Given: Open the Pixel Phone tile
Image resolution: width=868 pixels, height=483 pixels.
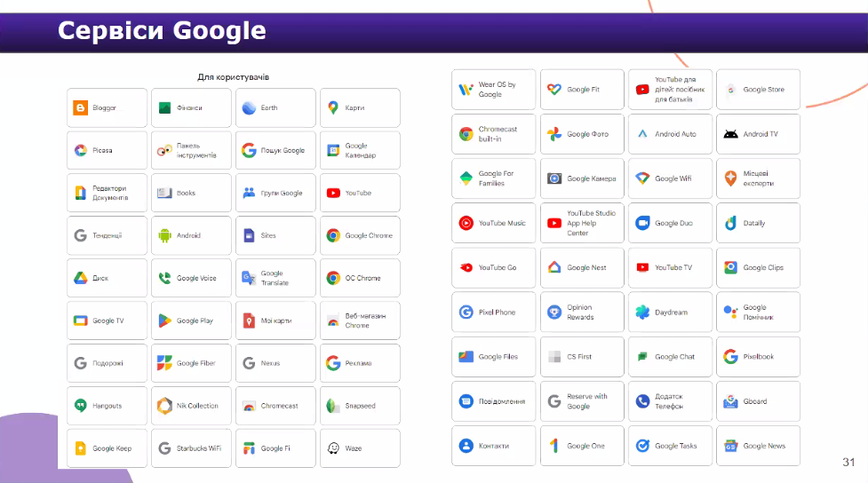Looking at the screenshot, I should 493,313.
